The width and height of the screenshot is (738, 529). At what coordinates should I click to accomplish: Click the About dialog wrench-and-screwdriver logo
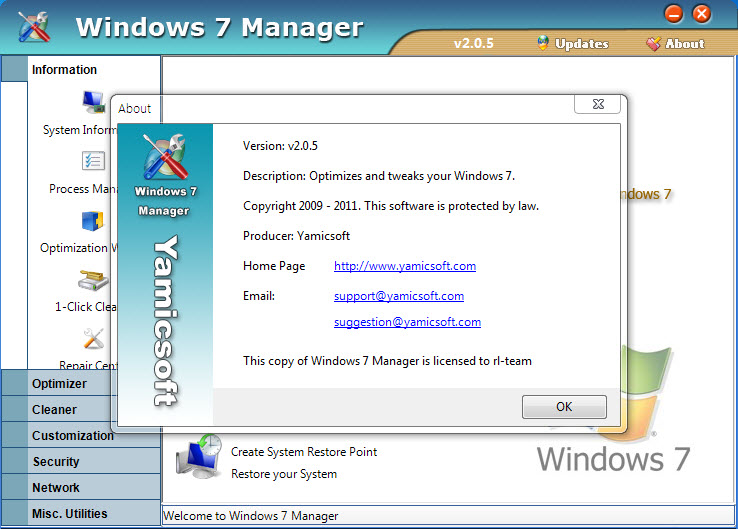click(x=166, y=156)
